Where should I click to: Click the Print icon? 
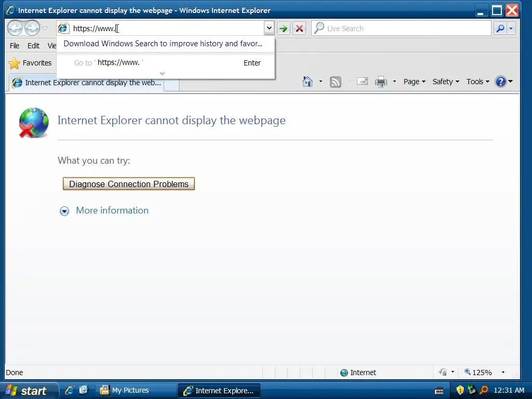click(x=381, y=82)
